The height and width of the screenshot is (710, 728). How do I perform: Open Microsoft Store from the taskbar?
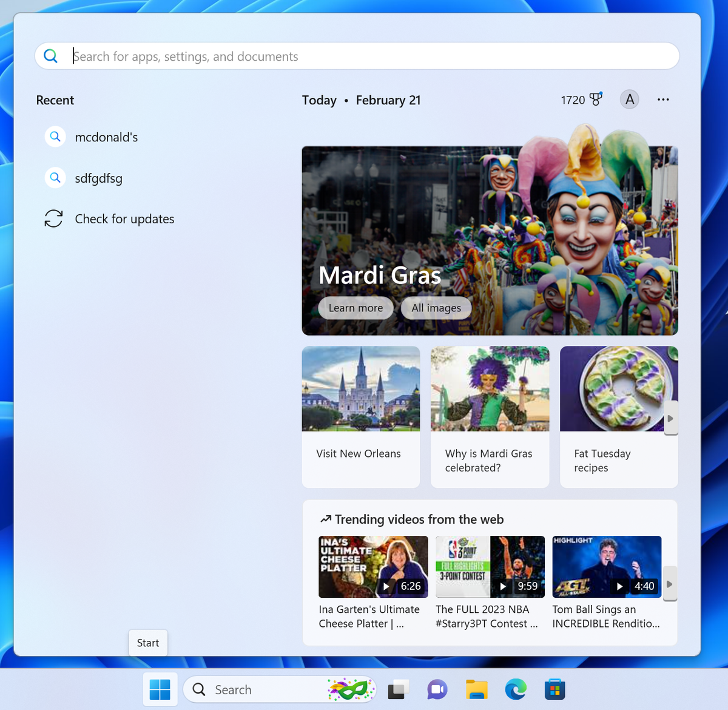pyautogui.click(x=554, y=689)
